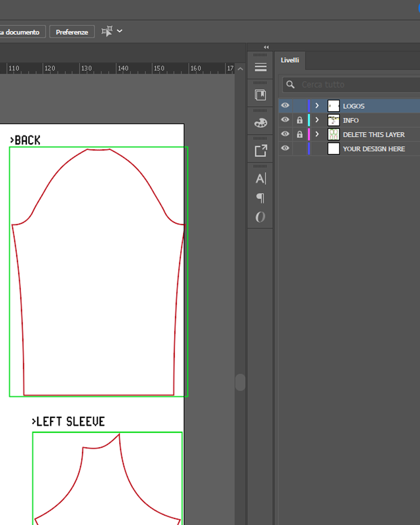Switch to the Livelli tab
Viewport: 420px width, 525px height.
point(290,60)
